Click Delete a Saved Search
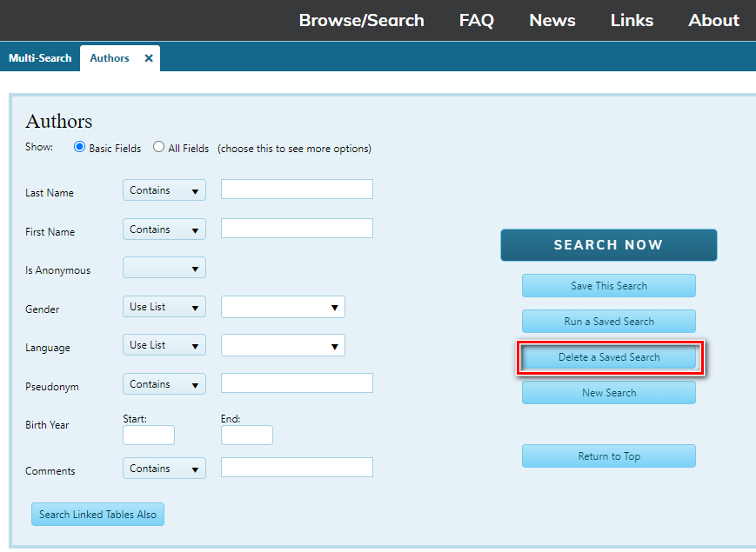The image size is (756, 552). click(608, 357)
